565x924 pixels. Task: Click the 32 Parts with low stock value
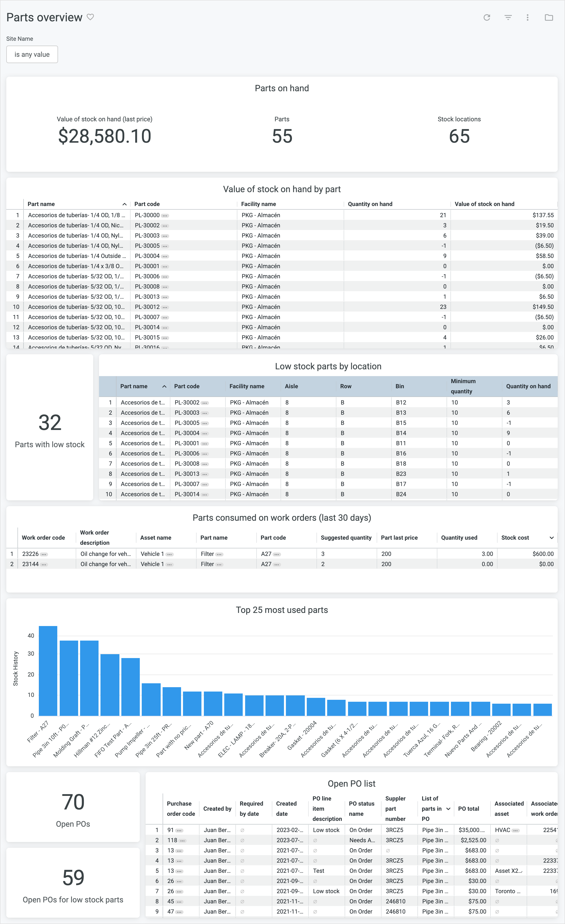[50, 422]
